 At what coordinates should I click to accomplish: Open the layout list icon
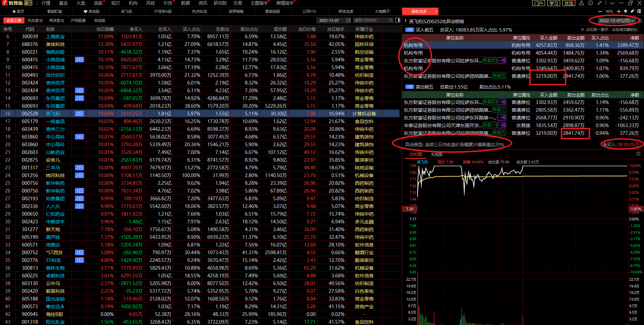coord(639,11)
